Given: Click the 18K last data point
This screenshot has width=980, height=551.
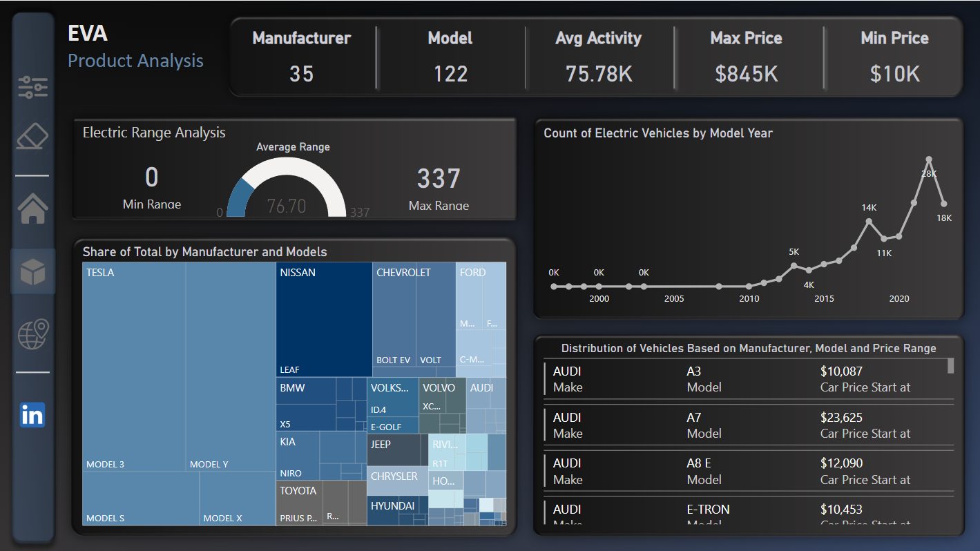Looking at the screenshot, I should point(944,204).
